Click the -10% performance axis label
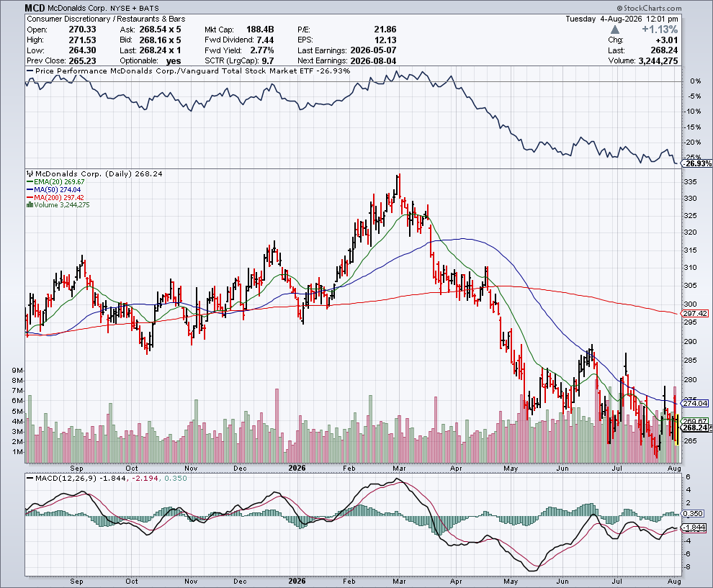The width and height of the screenshot is (713, 588). click(x=694, y=112)
